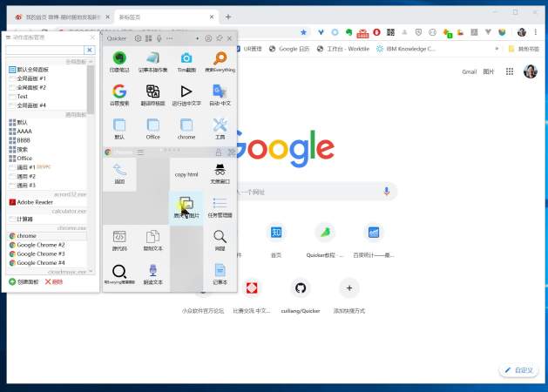Open the hamburger menu on Quicker chrome panel bar
548x392 pixels.
pyautogui.click(x=140, y=152)
